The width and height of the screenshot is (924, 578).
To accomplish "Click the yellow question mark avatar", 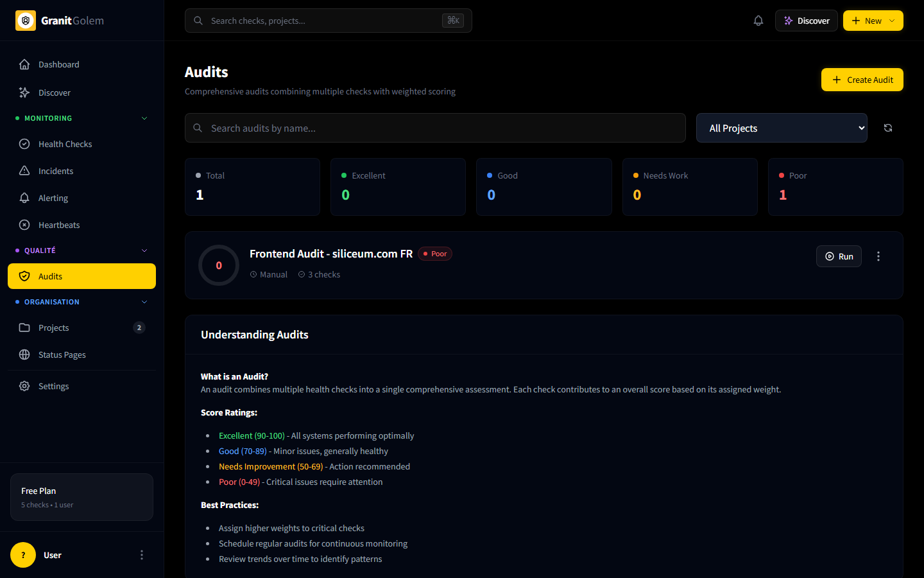I will [x=23, y=555].
